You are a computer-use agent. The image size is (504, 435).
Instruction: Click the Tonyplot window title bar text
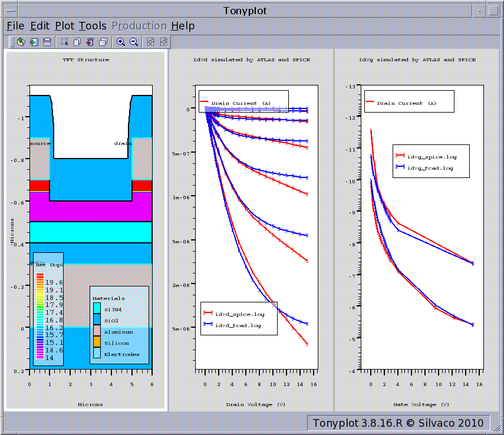[x=245, y=11]
